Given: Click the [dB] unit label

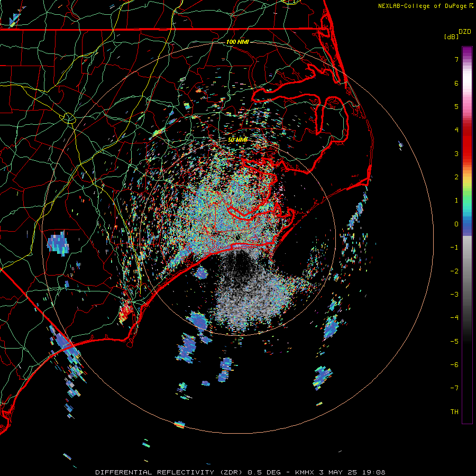Looking at the screenshot, I should click(452, 37).
